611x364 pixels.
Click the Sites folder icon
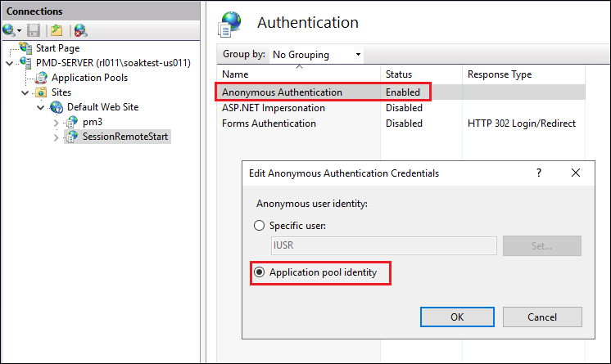(41, 92)
